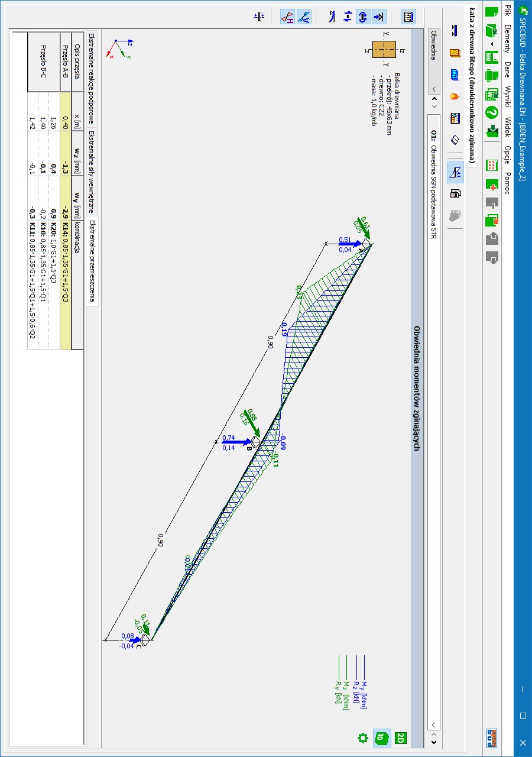The width and height of the screenshot is (532, 757).
Task: Open the calculator results icon
Action: [x=455, y=193]
